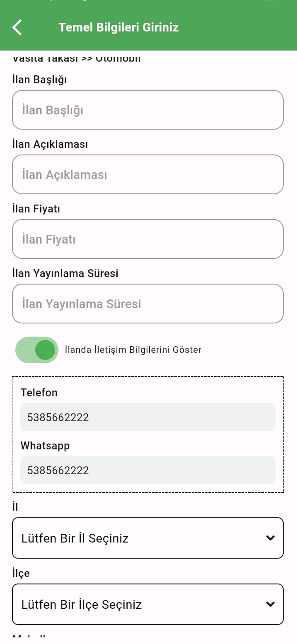Click the chevron in the İlçe selector
Viewport: 297px width, 644px height.
point(270,604)
